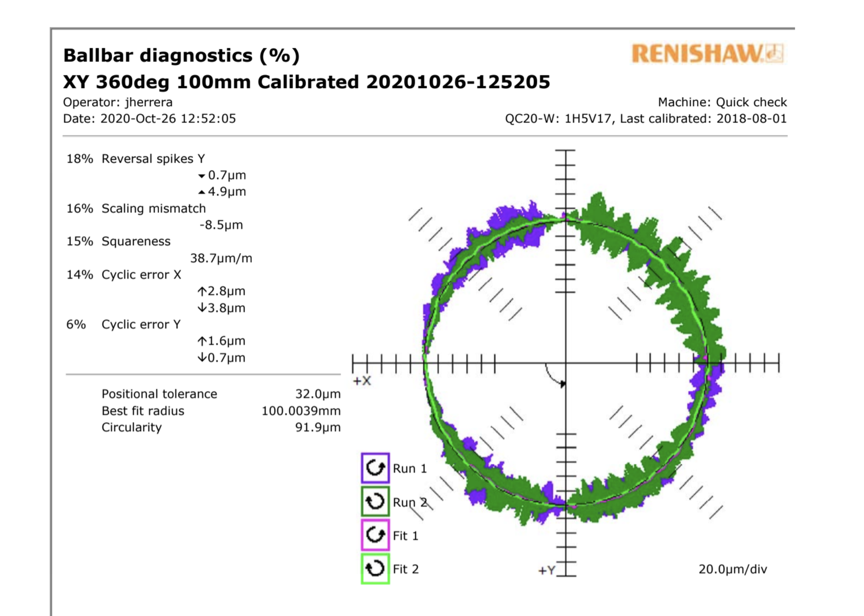The image size is (864, 616).
Task: Click the 20.0µm/div scale label
Action: click(x=733, y=569)
